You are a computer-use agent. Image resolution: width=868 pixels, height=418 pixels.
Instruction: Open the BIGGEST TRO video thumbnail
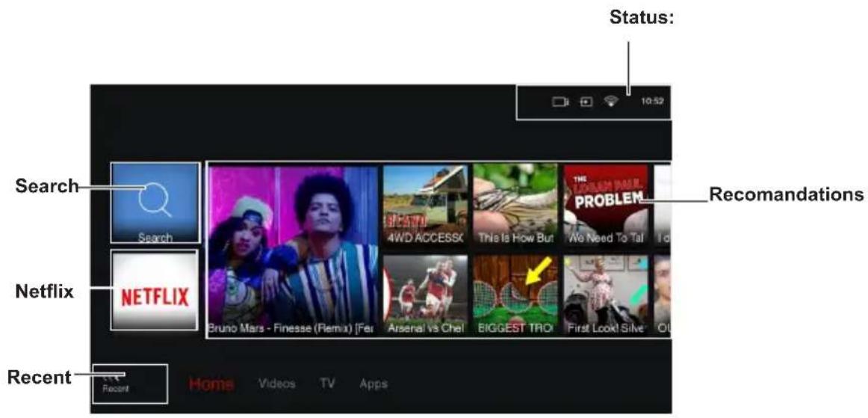(515, 295)
